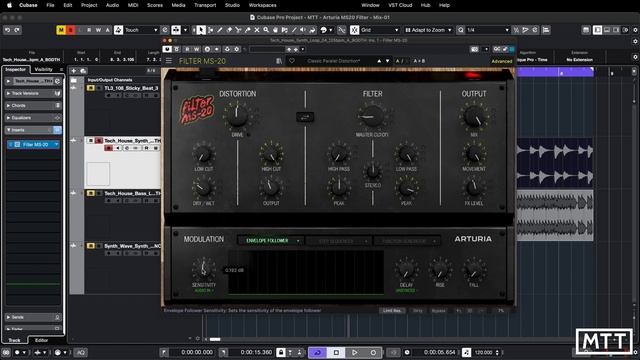The width and height of the screenshot is (640, 360).
Task: Open the Grid snap type dropdown
Action: 380,30
